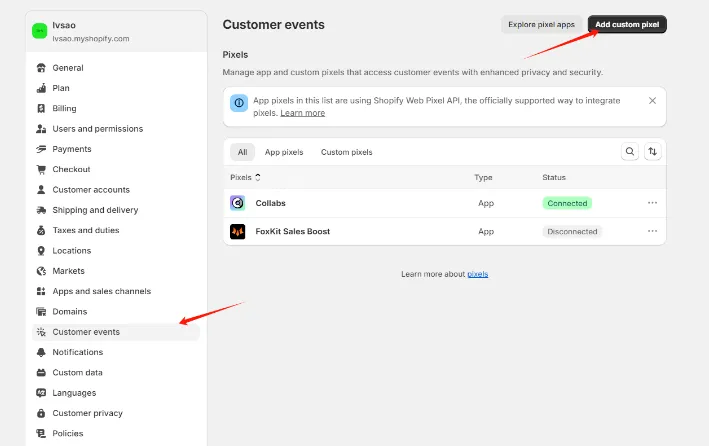Click the Collabs pixel name
Viewport: 709px width, 446px height.
270,203
